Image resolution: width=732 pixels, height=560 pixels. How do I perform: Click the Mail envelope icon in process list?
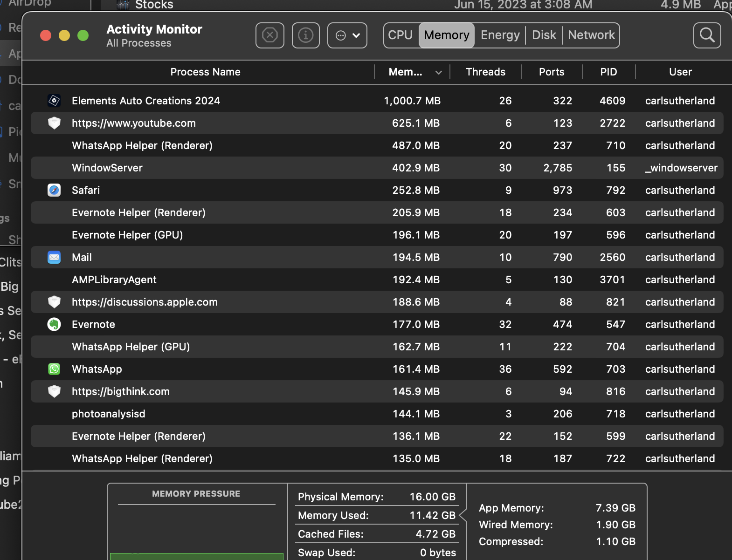coord(54,257)
